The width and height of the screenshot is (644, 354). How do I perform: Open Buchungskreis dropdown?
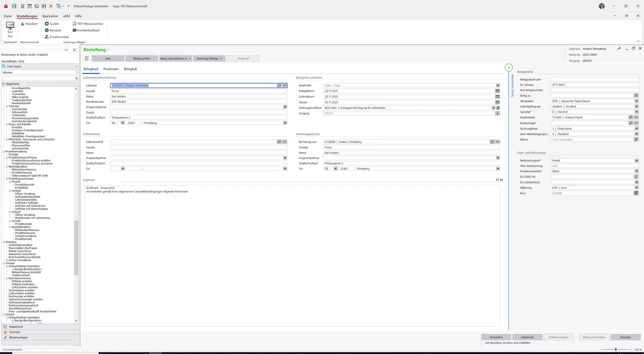click(x=636, y=128)
